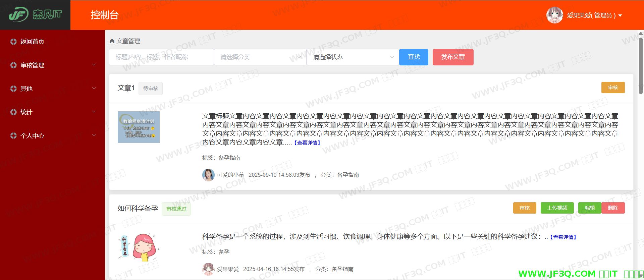Click the admin avatar in header
644x280 pixels.
click(x=554, y=15)
